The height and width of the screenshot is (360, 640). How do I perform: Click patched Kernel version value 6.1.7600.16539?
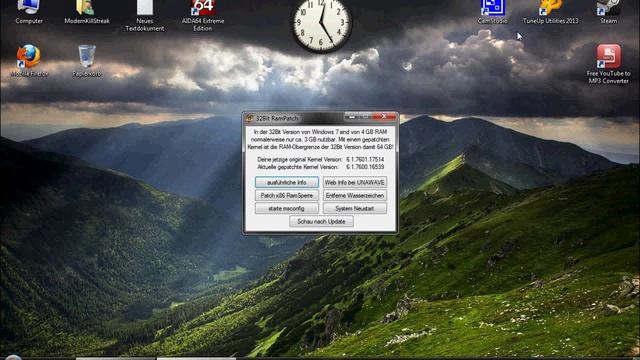point(365,167)
